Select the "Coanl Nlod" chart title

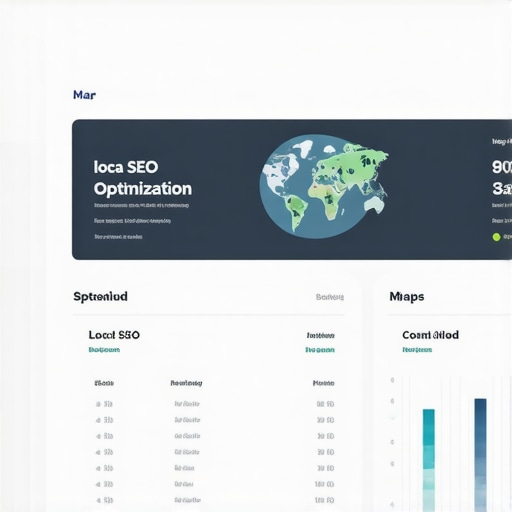click(430, 335)
